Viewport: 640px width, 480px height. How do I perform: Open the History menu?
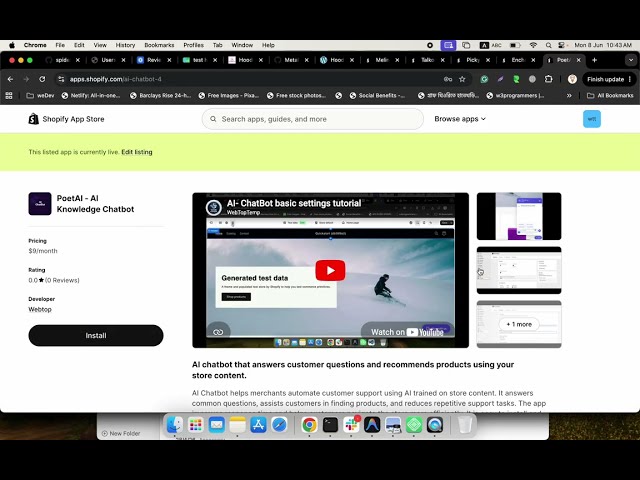click(125, 45)
